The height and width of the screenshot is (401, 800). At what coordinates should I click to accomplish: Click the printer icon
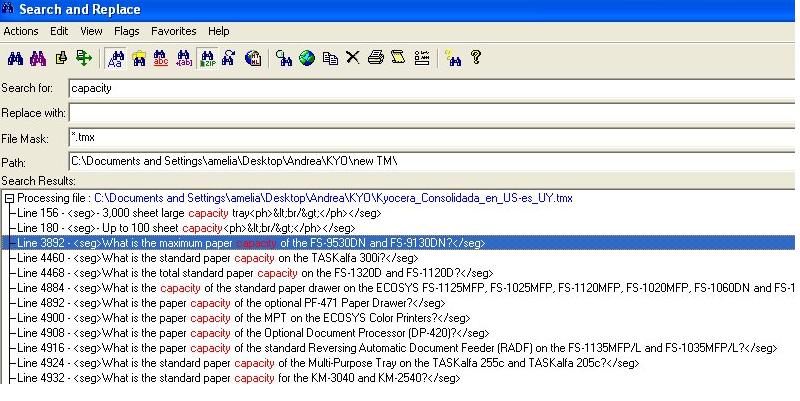[x=376, y=57]
